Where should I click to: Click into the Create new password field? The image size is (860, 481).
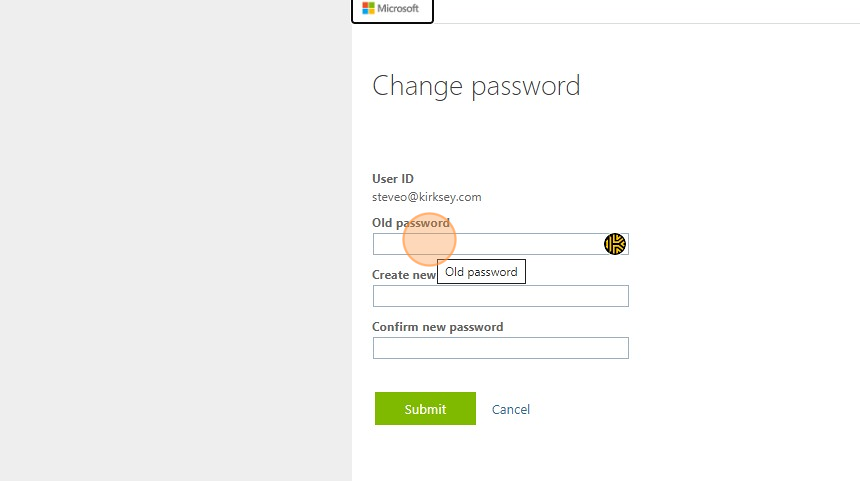[x=500, y=296]
